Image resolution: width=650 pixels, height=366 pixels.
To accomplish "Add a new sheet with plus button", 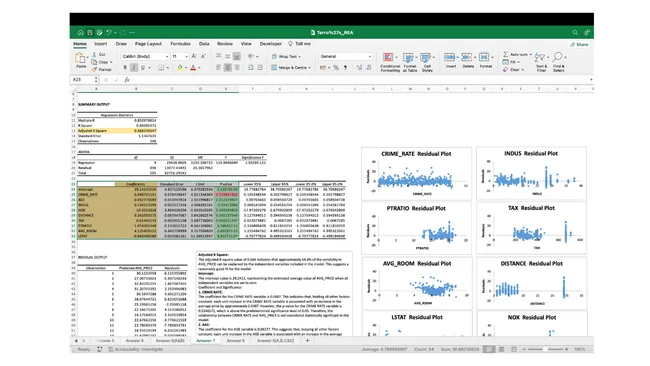I will click(307, 341).
